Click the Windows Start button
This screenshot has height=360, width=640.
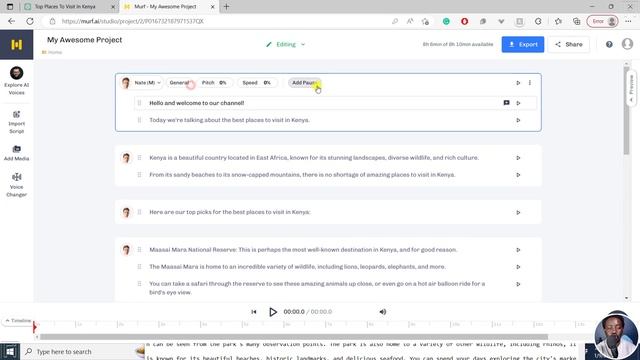[10, 351]
